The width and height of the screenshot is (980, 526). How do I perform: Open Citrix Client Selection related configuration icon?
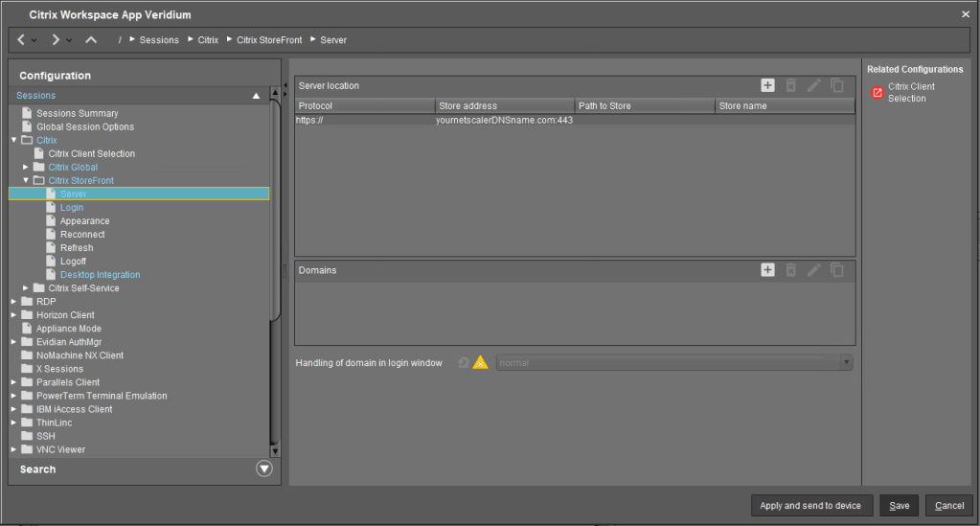point(877,92)
